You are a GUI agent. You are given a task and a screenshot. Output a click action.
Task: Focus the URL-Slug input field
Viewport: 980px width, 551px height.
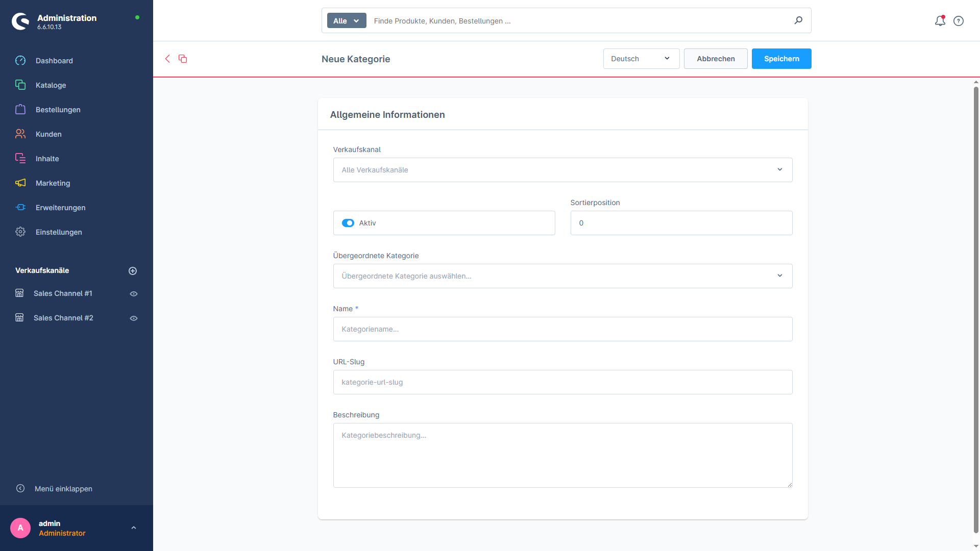[562, 382]
